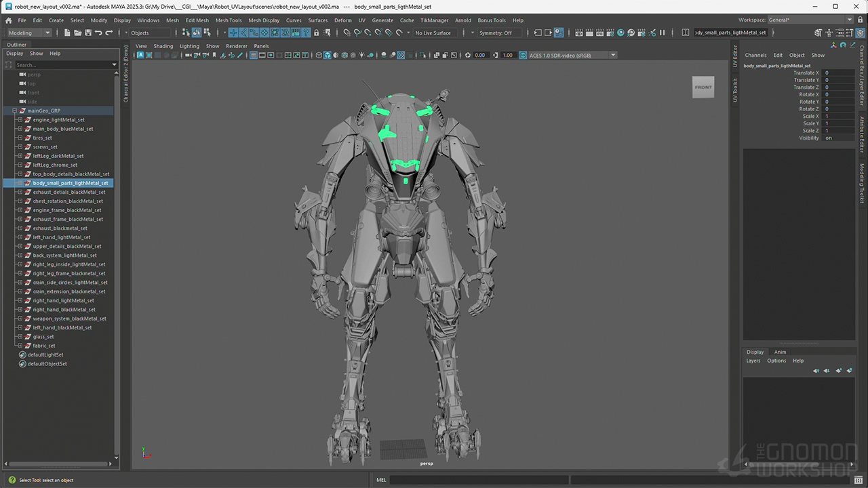Create a new empty display layer
This screenshot has width=868, height=488.
click(x=839, y=371)
